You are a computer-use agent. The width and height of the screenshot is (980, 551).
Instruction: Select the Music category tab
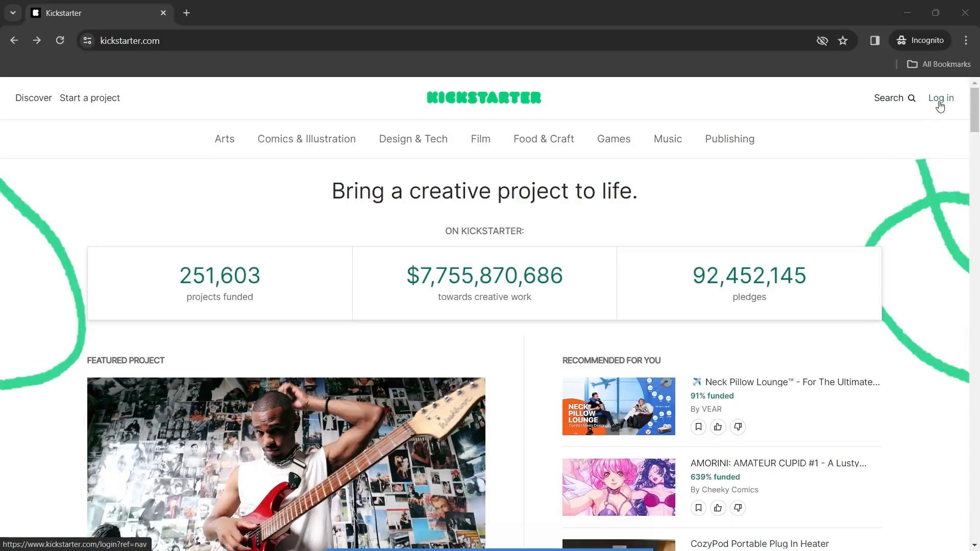coord(668,139)
